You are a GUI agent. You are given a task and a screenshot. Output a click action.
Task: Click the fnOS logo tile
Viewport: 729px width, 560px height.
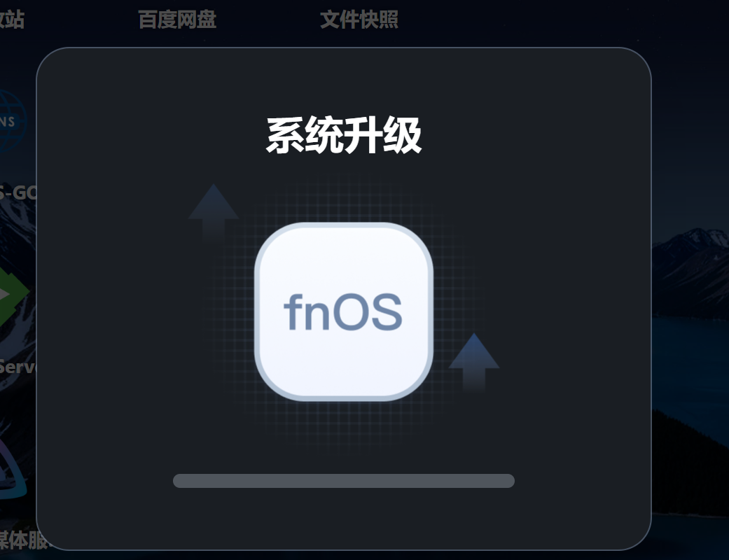(x=344, y=311)
